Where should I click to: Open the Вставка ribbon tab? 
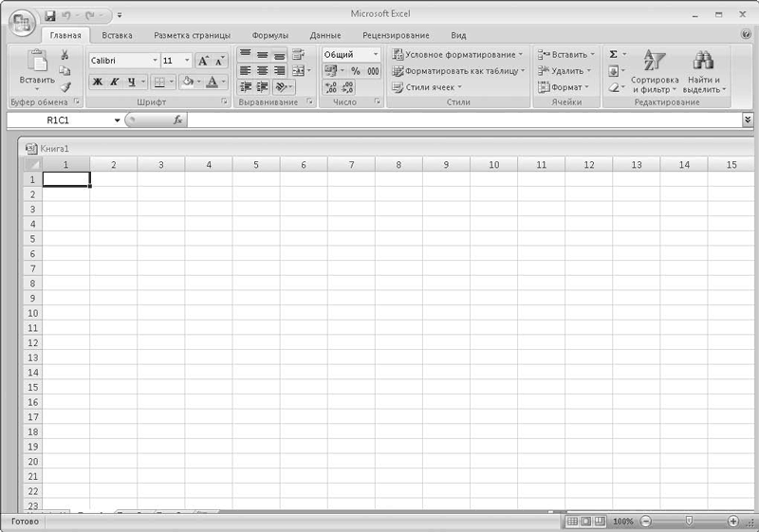click(x=117, y=35)
